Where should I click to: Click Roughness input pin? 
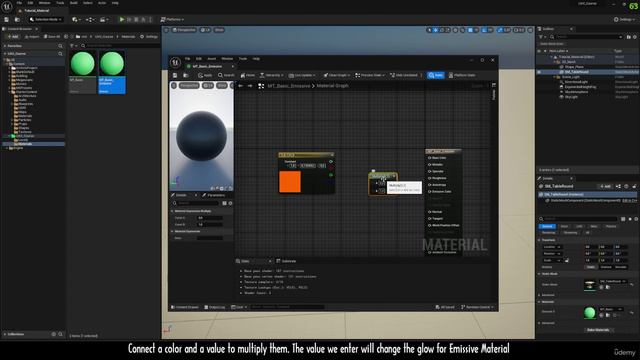tap(430, 178)
